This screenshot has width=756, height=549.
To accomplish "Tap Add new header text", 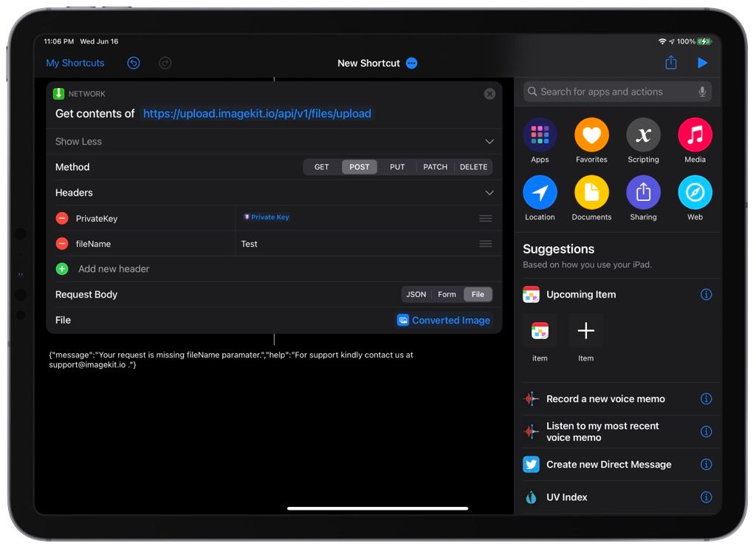I will pyautogui.click(x=114, y=269).
